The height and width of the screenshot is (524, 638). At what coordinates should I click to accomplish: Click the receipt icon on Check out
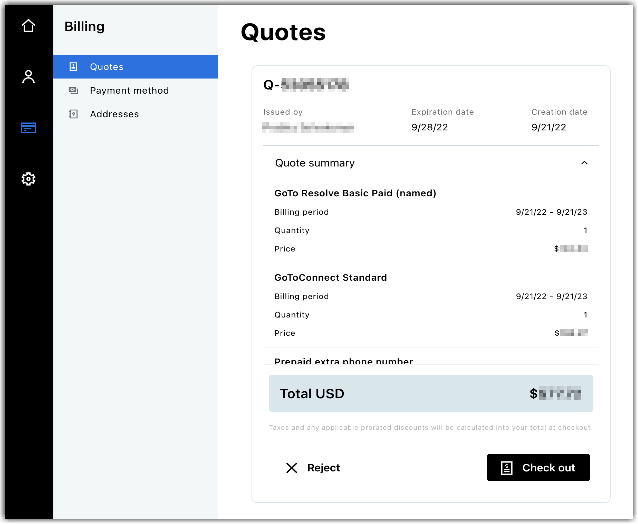pos(507,468)
